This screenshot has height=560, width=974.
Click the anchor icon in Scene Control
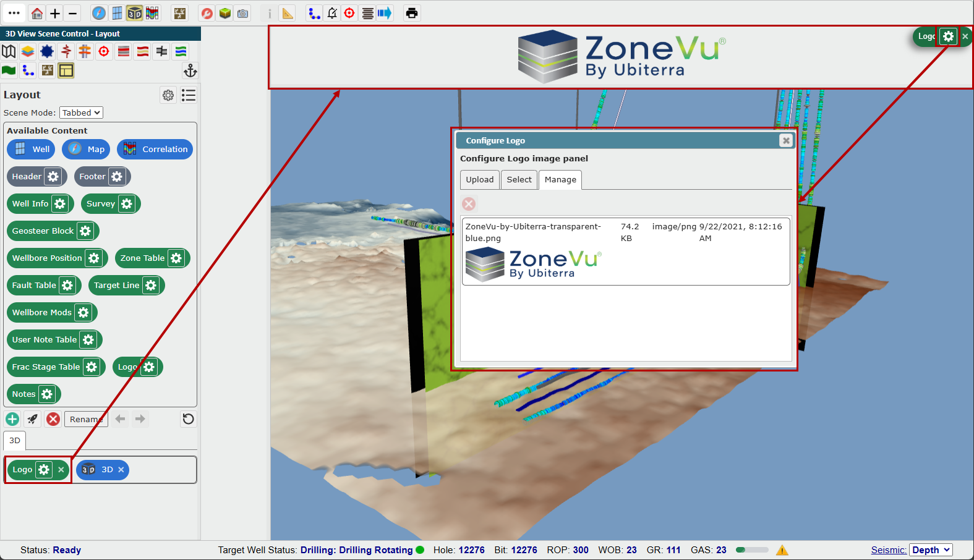click(x=190, y=70)
